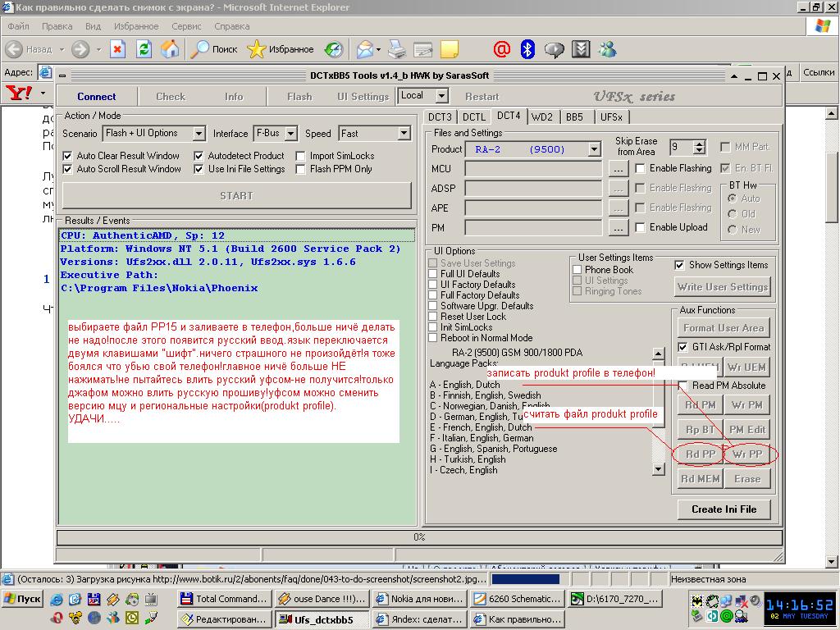840x630 pixels.
Task: Open the IE Search (Поиск) magnifier
Action: (x=215, y=49)
